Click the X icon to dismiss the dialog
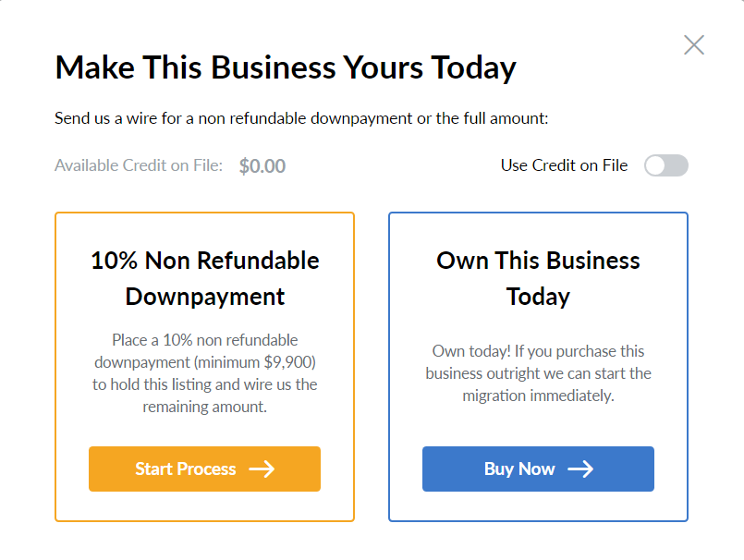This screenshot has height=560, width=744. [694, 44]
